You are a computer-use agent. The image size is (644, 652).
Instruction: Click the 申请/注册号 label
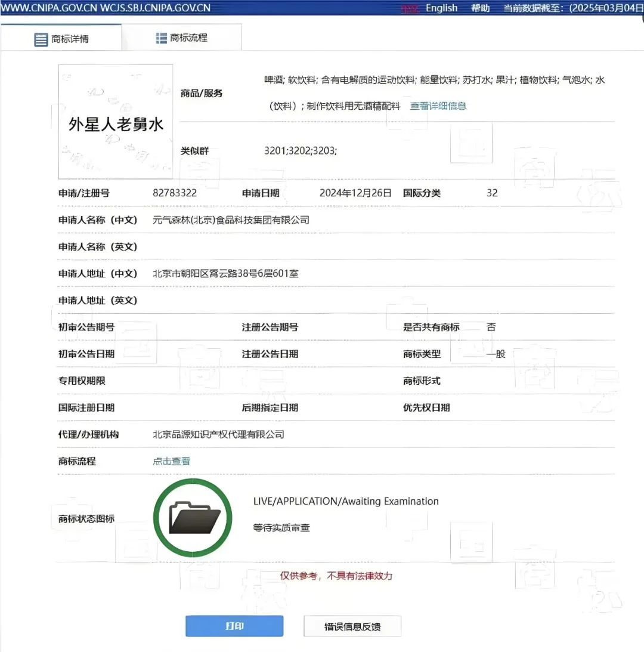(83, 193)
